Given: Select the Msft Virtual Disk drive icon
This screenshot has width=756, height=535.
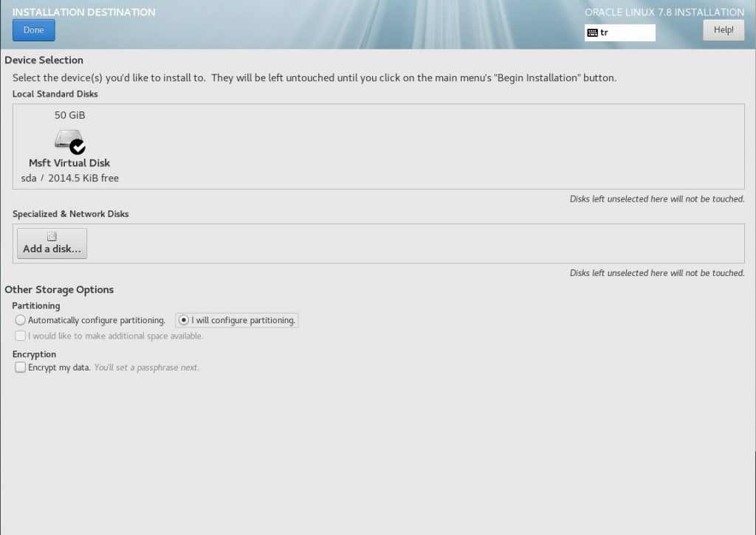Looking at the screenshot, I should click(x=70, y=142).
